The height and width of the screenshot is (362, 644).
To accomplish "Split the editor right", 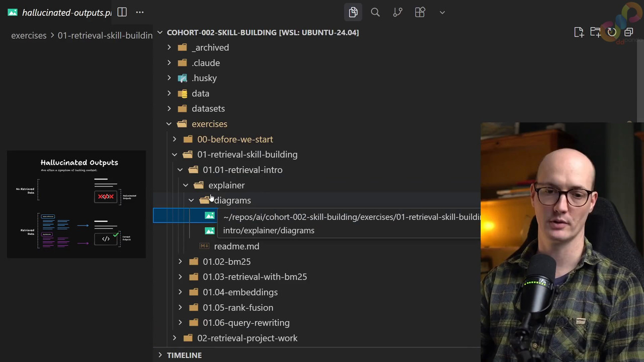I will pyautogui.click(x=122, y=12).
